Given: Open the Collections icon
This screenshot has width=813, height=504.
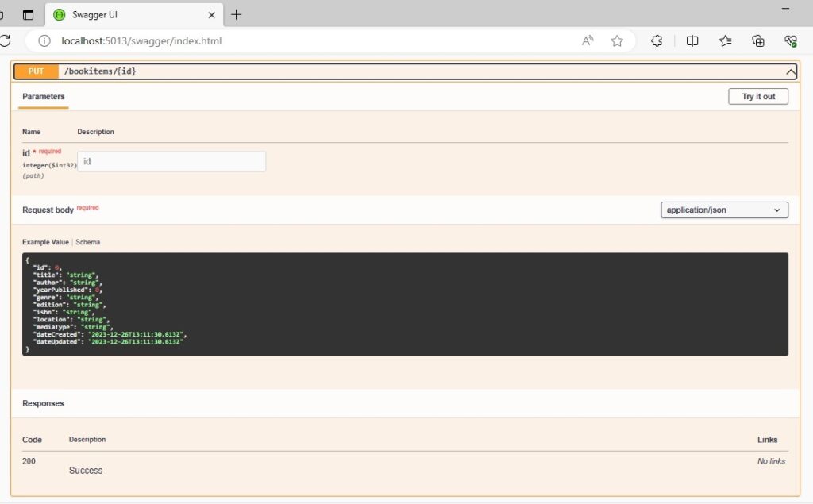Looking at the screenshot, I should tap(758, 41).
